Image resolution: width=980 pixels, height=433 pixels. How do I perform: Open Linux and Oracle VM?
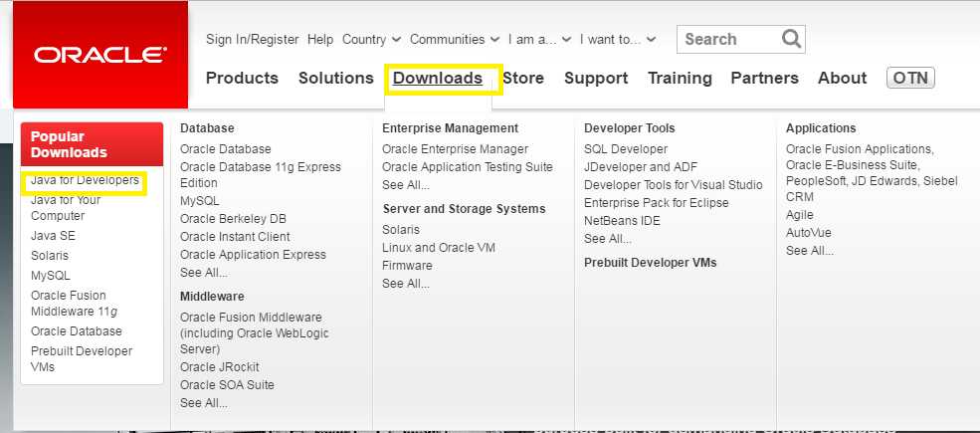(438, 248)
